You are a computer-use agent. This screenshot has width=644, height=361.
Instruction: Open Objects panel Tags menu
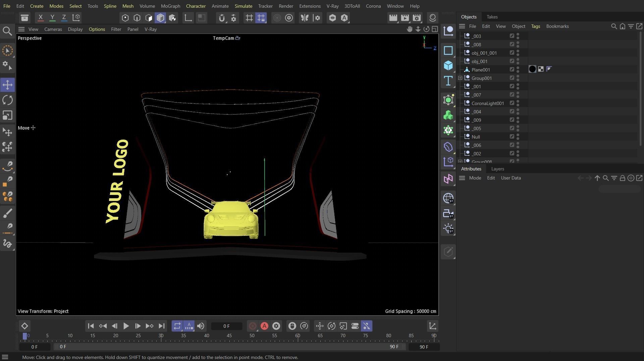tap(535, 26)
